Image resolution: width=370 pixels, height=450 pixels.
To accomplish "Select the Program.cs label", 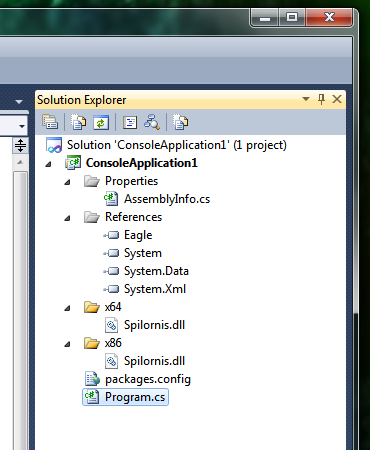I will point(135,397).
